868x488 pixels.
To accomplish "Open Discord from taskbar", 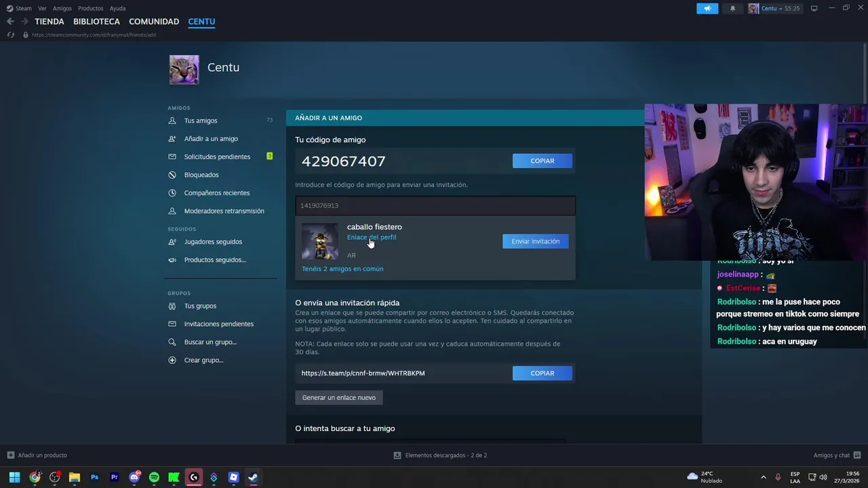I will [134, 477].
